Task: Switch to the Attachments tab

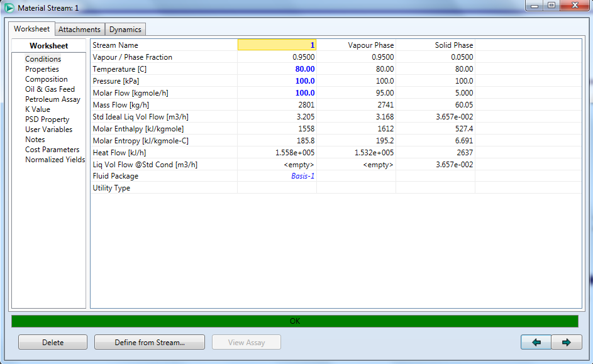Action: 79,30
